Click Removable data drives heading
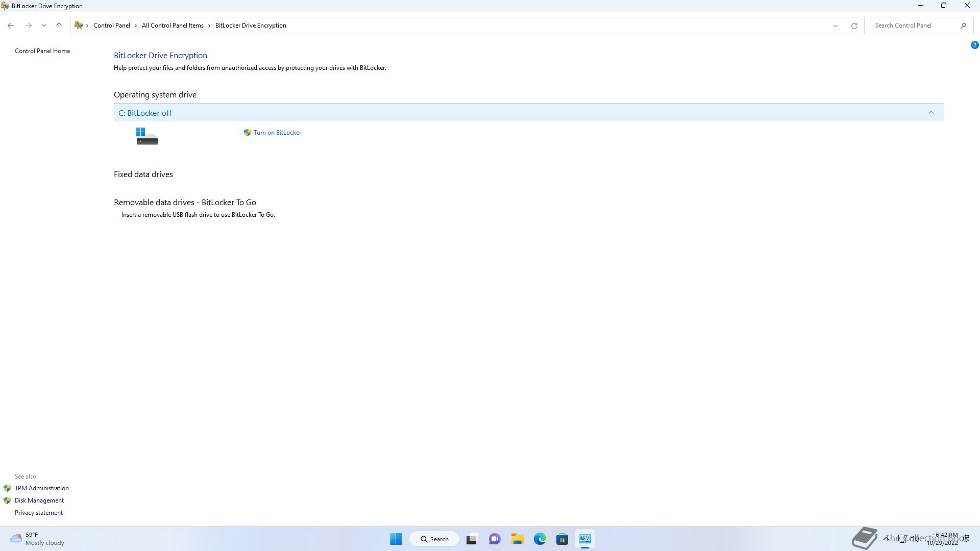The image size is (980, 551). tap(185, 203)
